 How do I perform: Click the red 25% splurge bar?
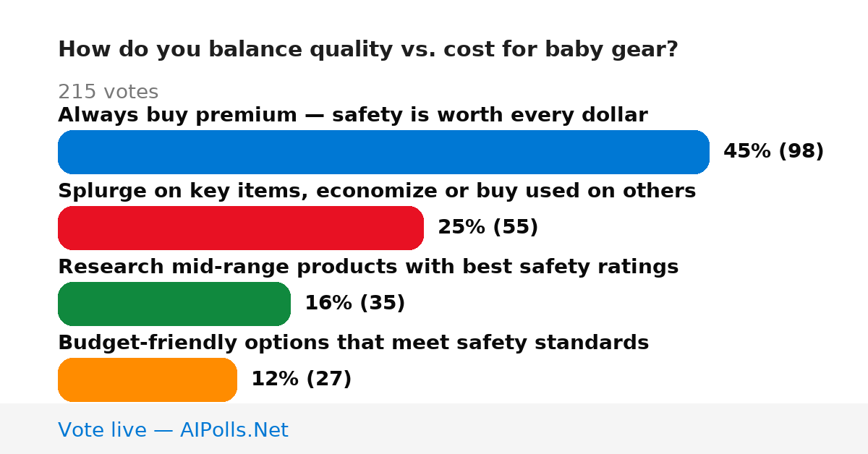pyautogui.click(x=241, y=228)
